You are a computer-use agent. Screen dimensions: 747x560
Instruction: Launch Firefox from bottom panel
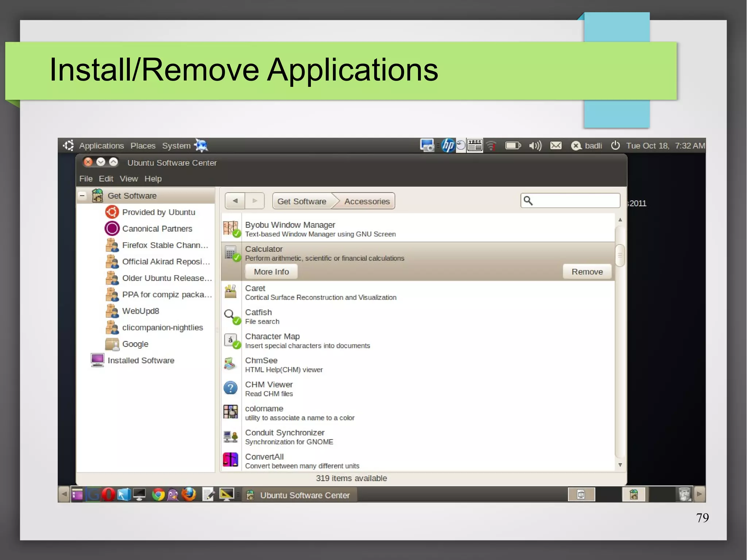pos(189,495)
